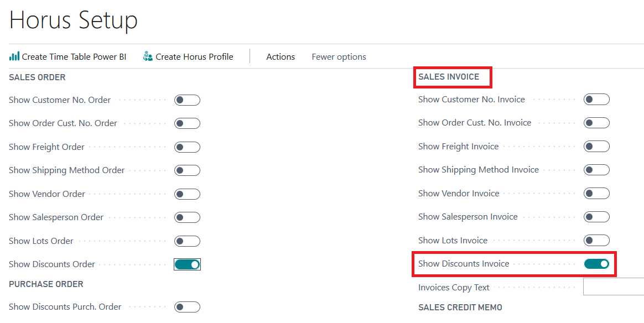Screen dimensions: 644x323
Task: Click the Show Salesperson Invoice label
Action: pyautogui.click(x=468, y=217)
